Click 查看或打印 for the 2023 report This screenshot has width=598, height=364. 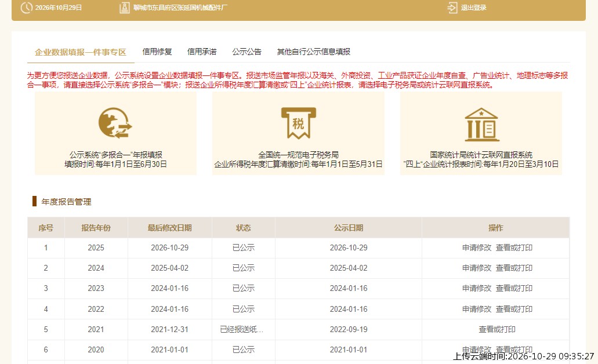tap(514, 288)
